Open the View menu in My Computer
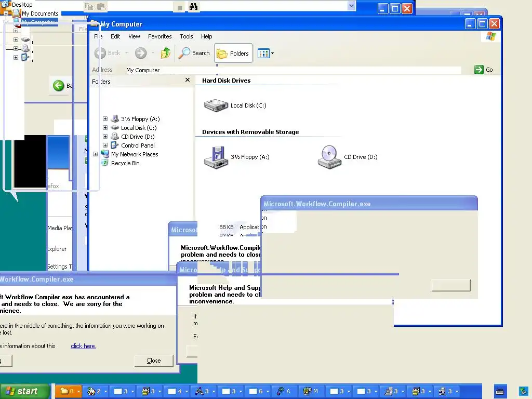The height and width of the screenshot is (399, 532). 134,36
